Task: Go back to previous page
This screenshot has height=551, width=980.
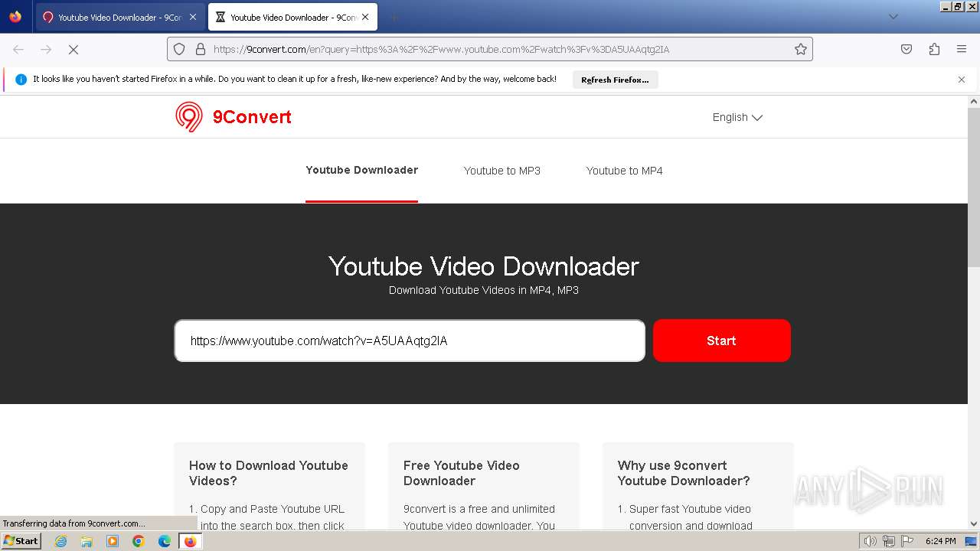Action: [18, 49]
